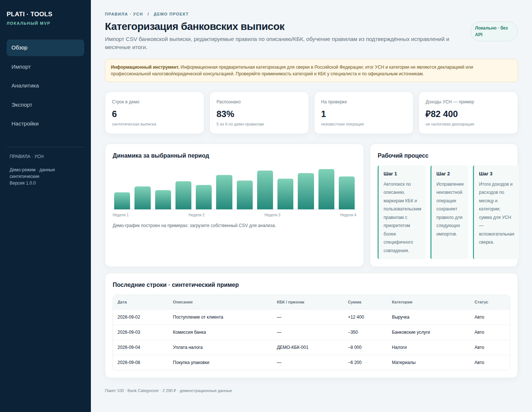Click the 'Поступление от клиента' description
This screenshot has width=532, height=412.
click(198, 317)
